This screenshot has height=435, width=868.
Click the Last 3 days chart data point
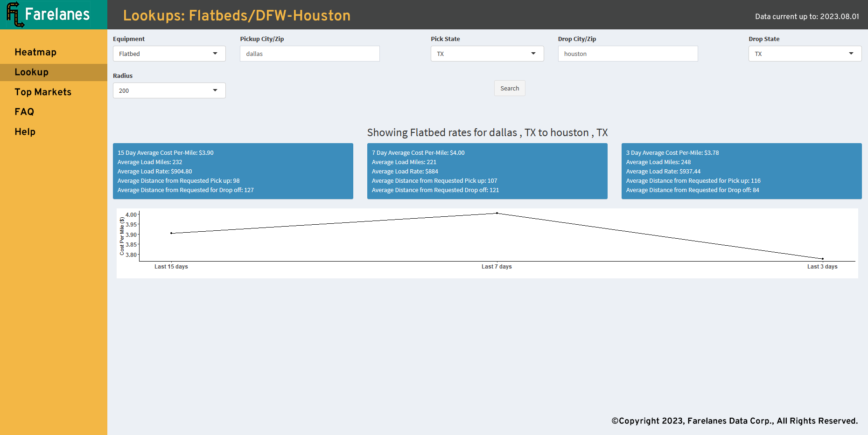pos(823,259)
